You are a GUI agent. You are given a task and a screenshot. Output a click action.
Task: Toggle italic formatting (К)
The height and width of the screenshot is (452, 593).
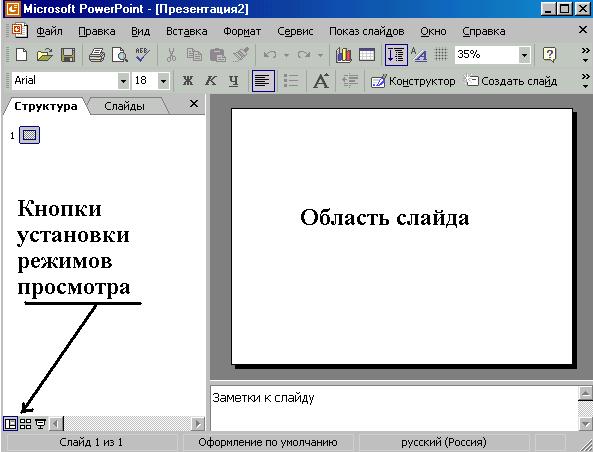click(x=211, y=81)
